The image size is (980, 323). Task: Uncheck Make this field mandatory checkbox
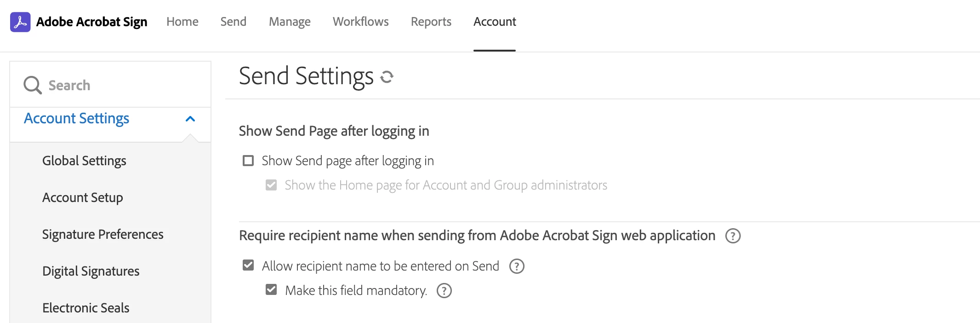click(x=271, y=290)
